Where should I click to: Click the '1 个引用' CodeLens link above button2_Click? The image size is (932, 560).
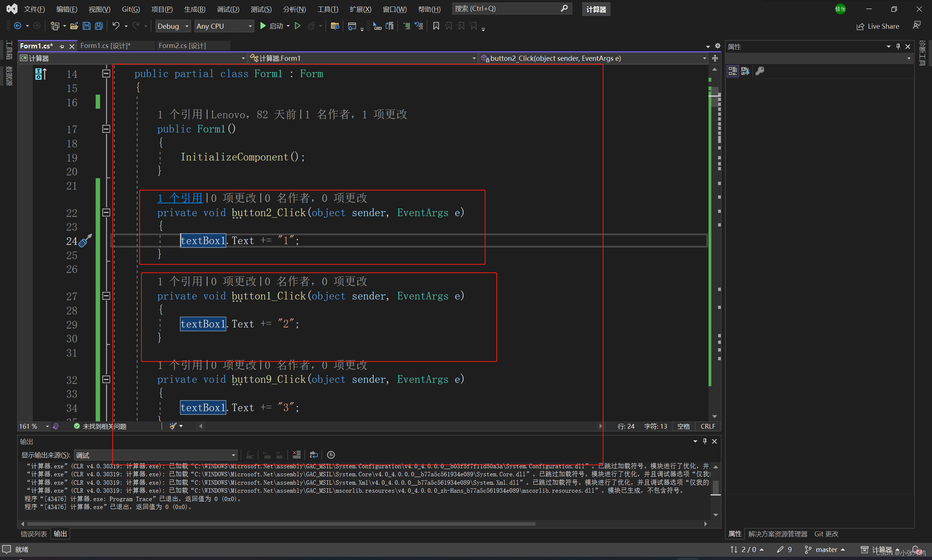point(180,198)
